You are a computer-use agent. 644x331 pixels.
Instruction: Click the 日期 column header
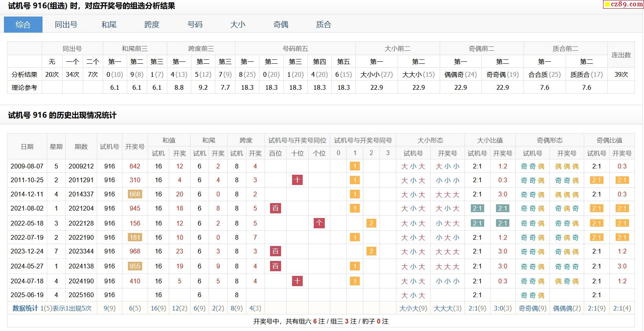pyautogui.click(x=27, y=146)
